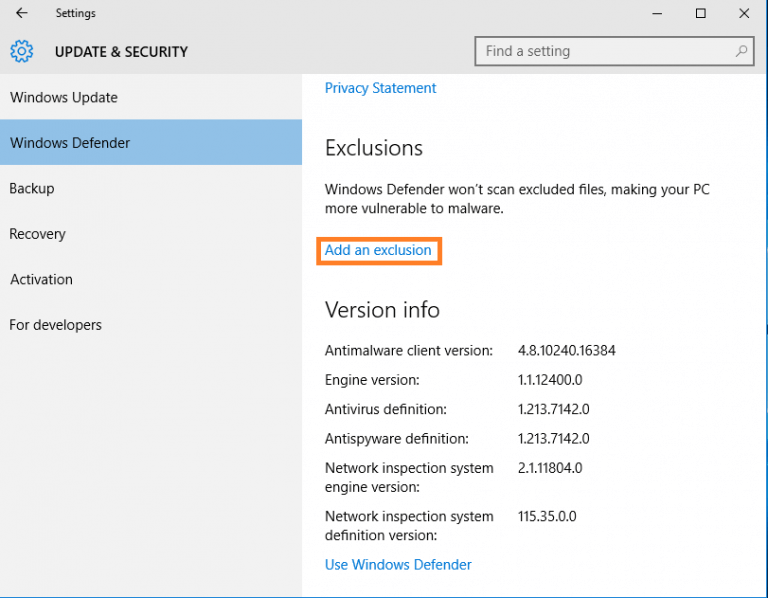Open the Privacy Statement link
The height and width of the screenshot is (598, 768).
pyautogui.click(x=380, y=88)
